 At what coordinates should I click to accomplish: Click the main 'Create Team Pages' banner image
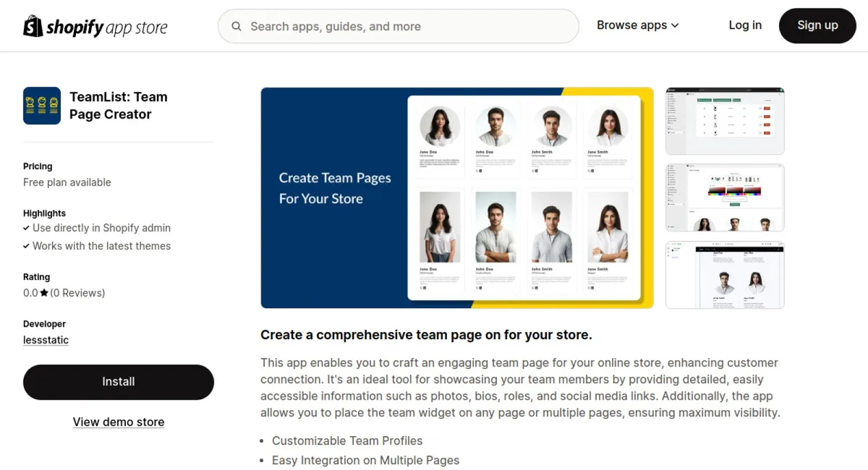tap(456, 197)
